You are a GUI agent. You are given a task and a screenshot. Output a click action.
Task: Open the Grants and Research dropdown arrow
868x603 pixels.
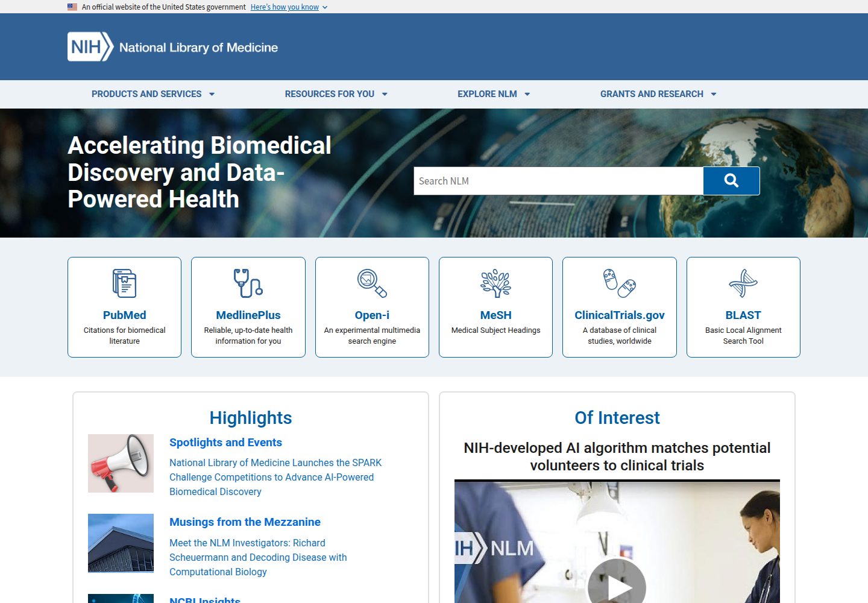[x=714, y=94]
